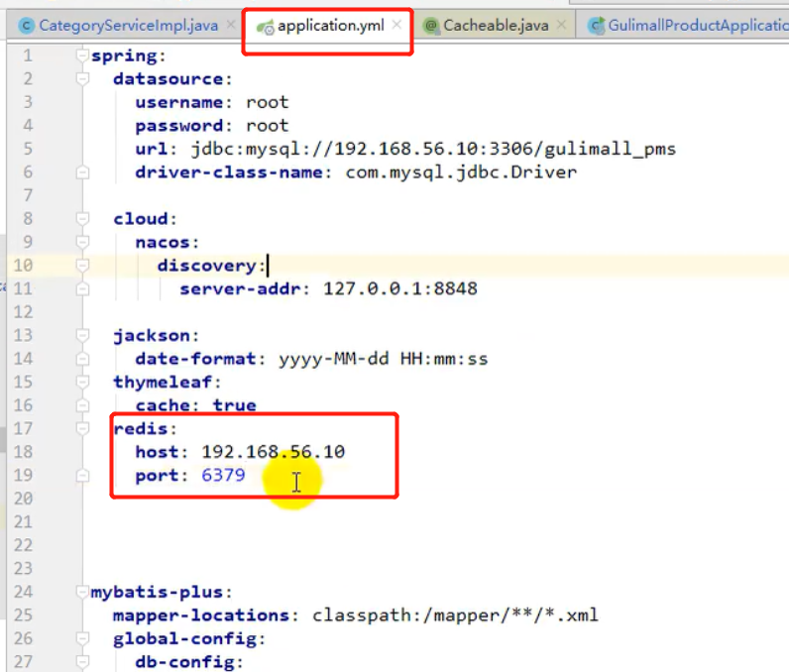Collapse the mybatis-plus block fold marker

tap(82, 592)
